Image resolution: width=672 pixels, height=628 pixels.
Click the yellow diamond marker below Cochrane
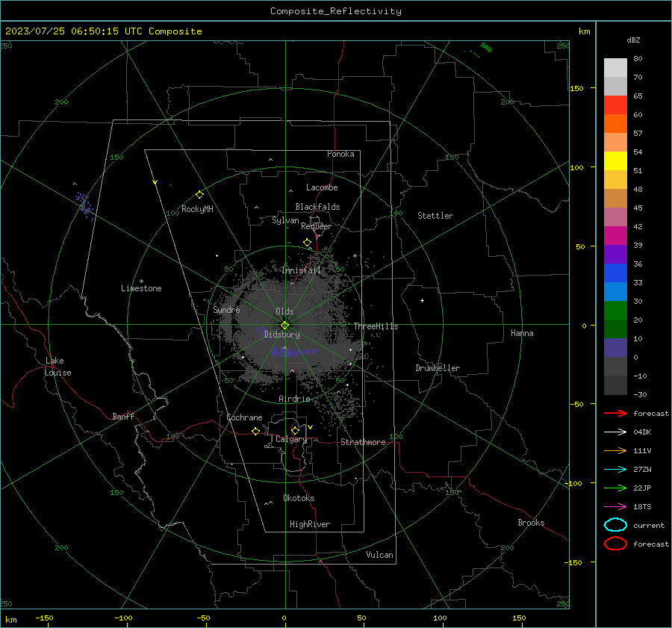[256, 432]
